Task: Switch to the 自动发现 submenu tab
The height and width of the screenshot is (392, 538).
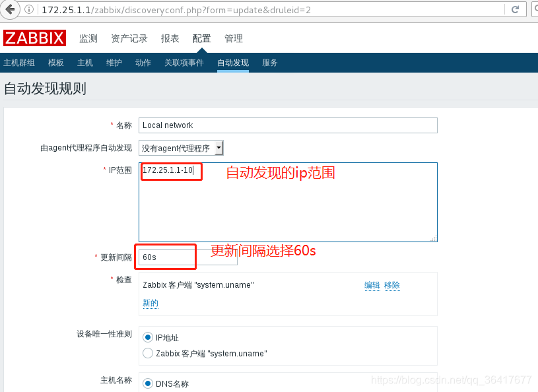Action: [x=233, y=63]
